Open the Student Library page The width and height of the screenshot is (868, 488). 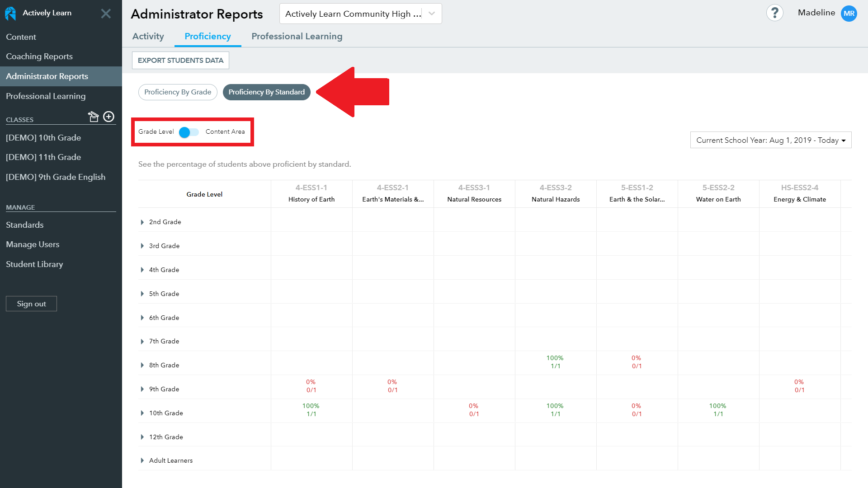(34, 264)
